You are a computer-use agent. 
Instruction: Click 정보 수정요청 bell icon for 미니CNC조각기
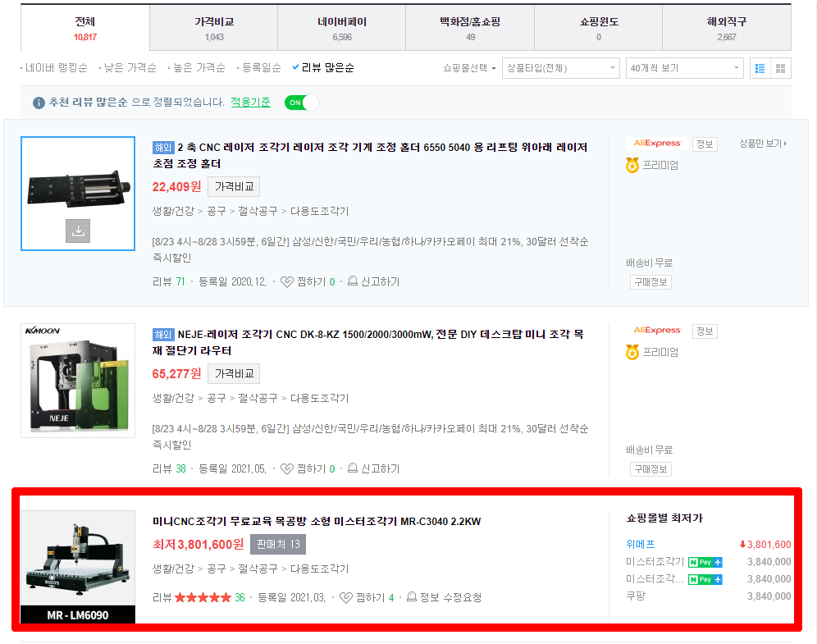pos(412,597)
